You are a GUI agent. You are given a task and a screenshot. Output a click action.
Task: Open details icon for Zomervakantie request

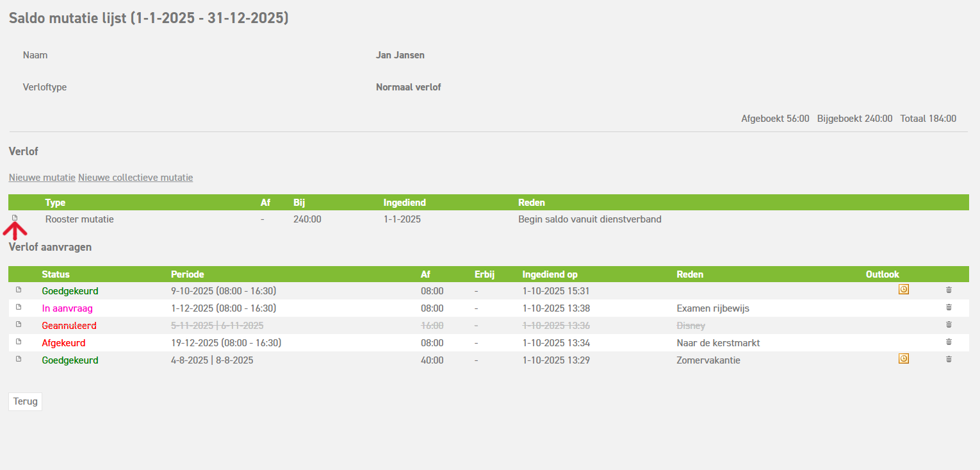19,359
